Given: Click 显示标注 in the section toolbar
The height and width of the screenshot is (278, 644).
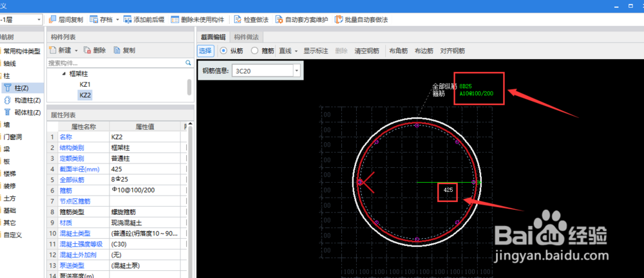Looking at the screenshot, I should click(316, 51).
